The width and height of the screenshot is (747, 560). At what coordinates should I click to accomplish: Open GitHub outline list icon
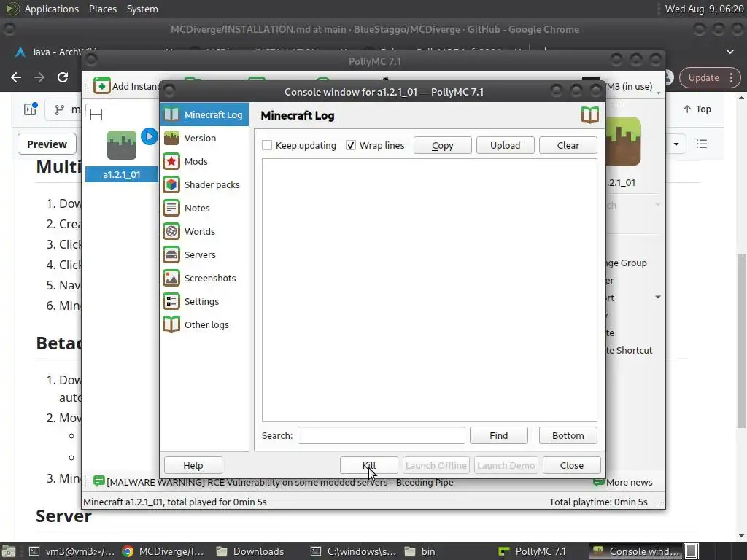(701, 144)
